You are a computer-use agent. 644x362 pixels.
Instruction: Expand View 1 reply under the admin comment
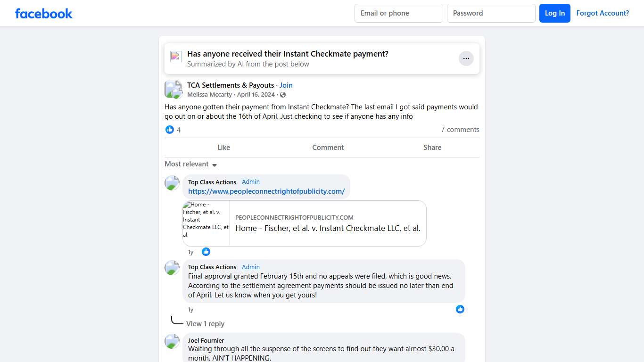[206, 324]
